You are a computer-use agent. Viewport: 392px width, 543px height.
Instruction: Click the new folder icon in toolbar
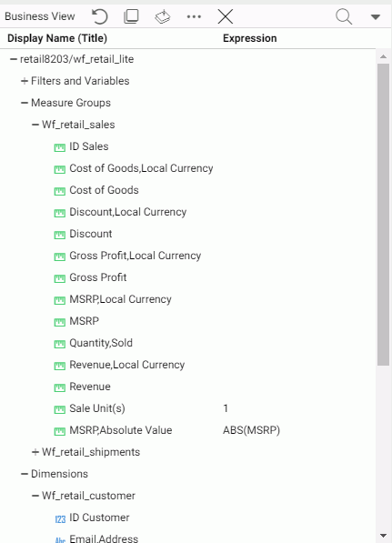(163, 16)
